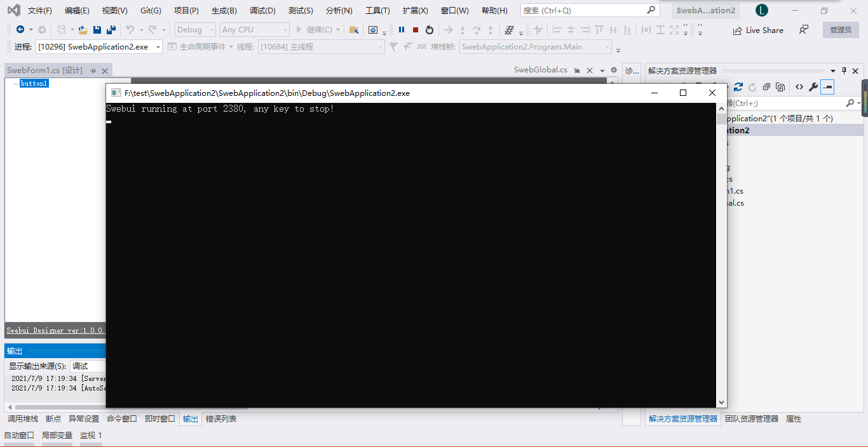Click the 继续(C) continue button
868x447 pixels.
(x=315, y=30)
